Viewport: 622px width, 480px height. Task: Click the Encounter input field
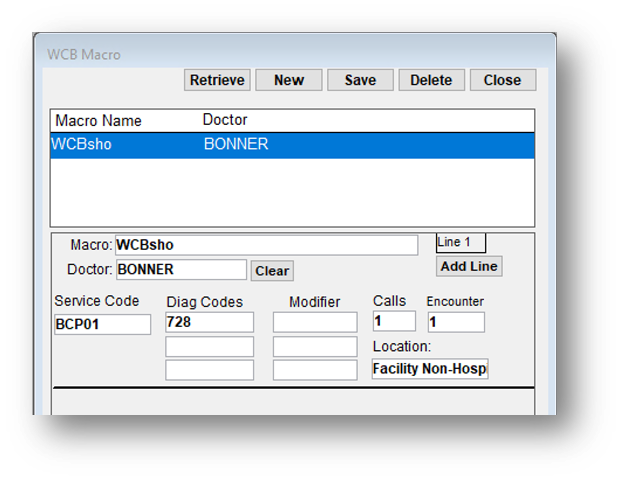tap(456, 322)
